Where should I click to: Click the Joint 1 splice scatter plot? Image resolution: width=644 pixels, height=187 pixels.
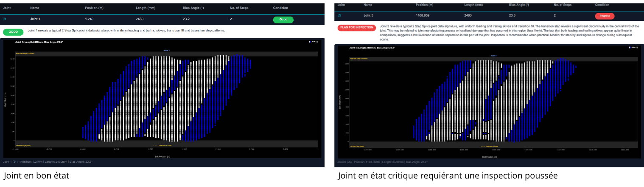pyautogui.click(x=167, y=96)
